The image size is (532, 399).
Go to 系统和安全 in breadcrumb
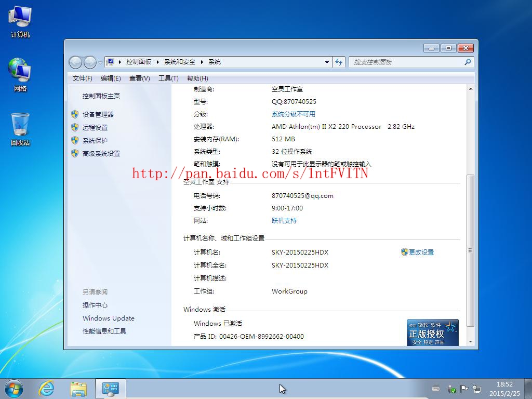point(180,62)
